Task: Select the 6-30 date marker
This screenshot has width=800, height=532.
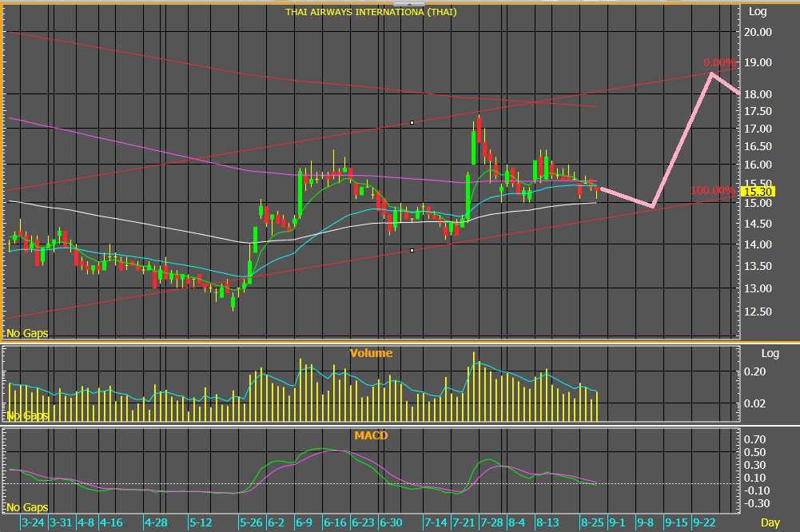Action: click(x=391, y=523)
